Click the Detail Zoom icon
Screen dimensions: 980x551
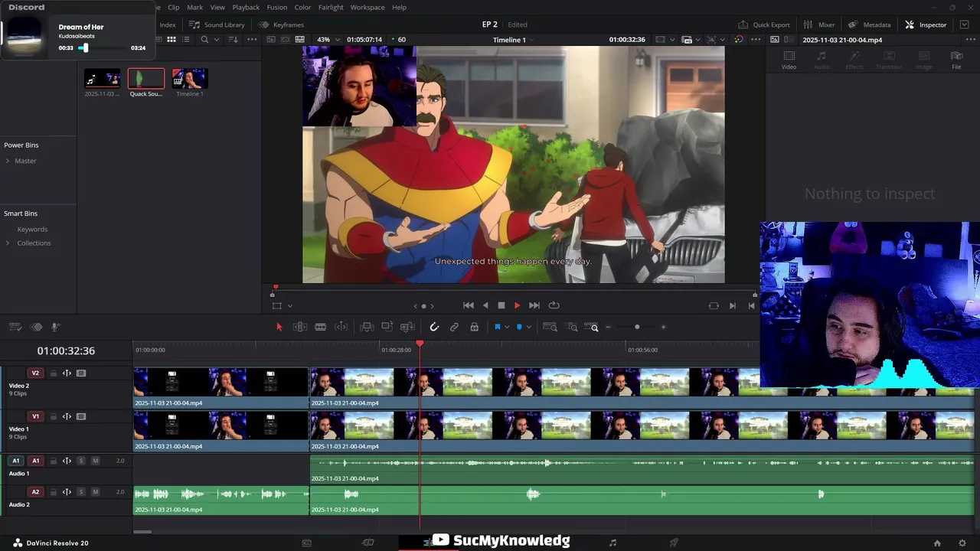573,327
